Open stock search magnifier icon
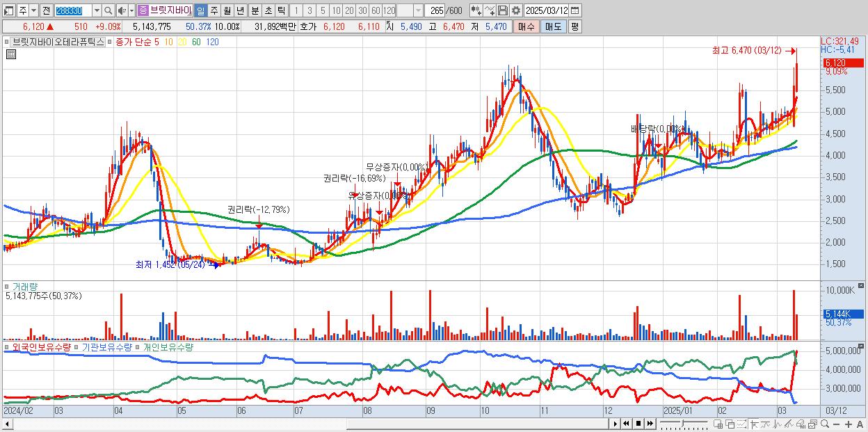 point(108,11)
